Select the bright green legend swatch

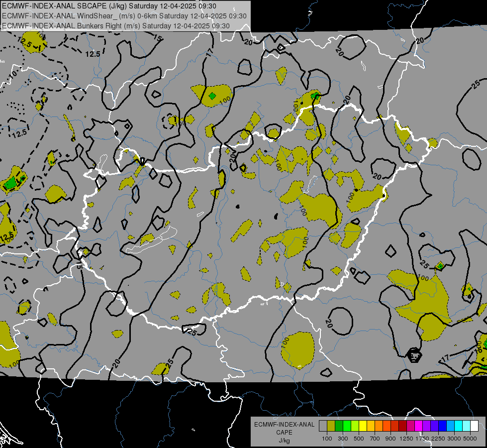click(347, 426)
